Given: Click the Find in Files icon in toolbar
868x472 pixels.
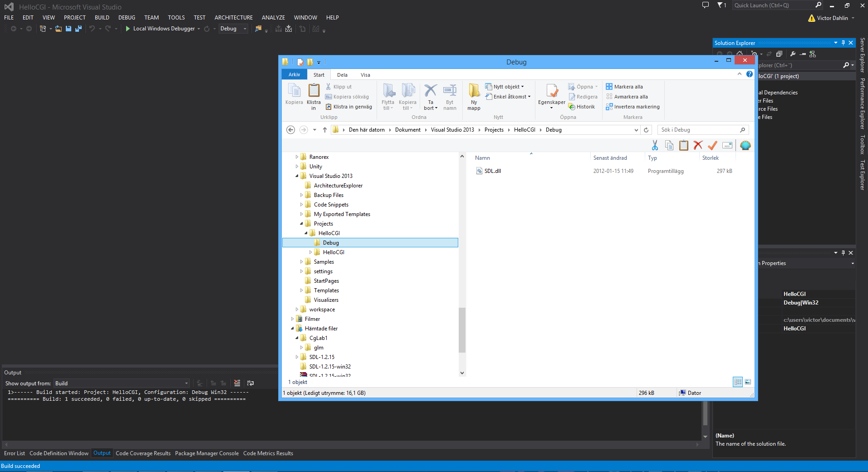Looking at the screenshot, I should click(258, 29).
